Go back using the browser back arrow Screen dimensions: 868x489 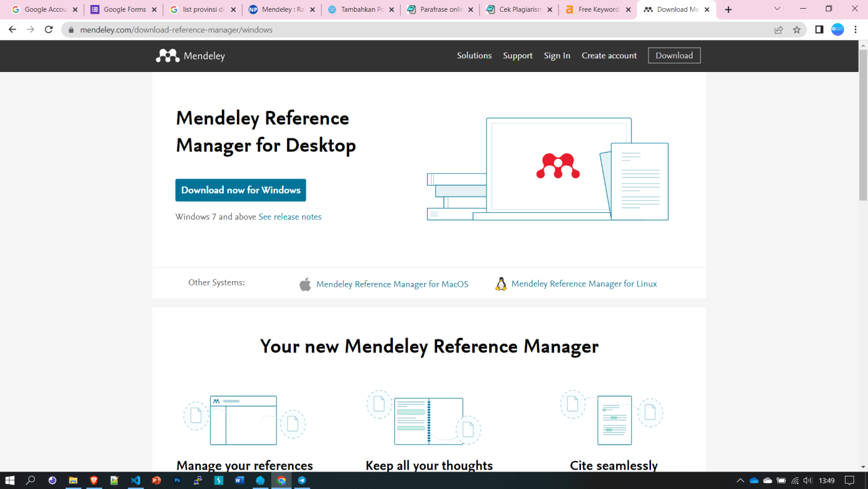click(x=12, y=30)
